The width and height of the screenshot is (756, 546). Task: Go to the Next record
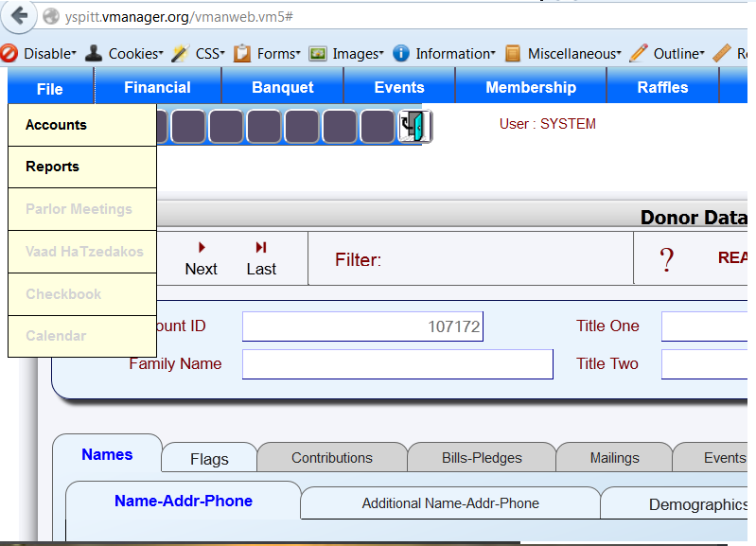pos(201,258)
